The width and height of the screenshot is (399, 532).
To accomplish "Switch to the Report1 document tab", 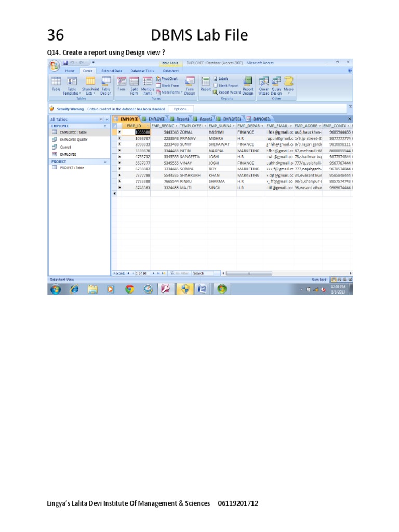I will pos(180,119).
